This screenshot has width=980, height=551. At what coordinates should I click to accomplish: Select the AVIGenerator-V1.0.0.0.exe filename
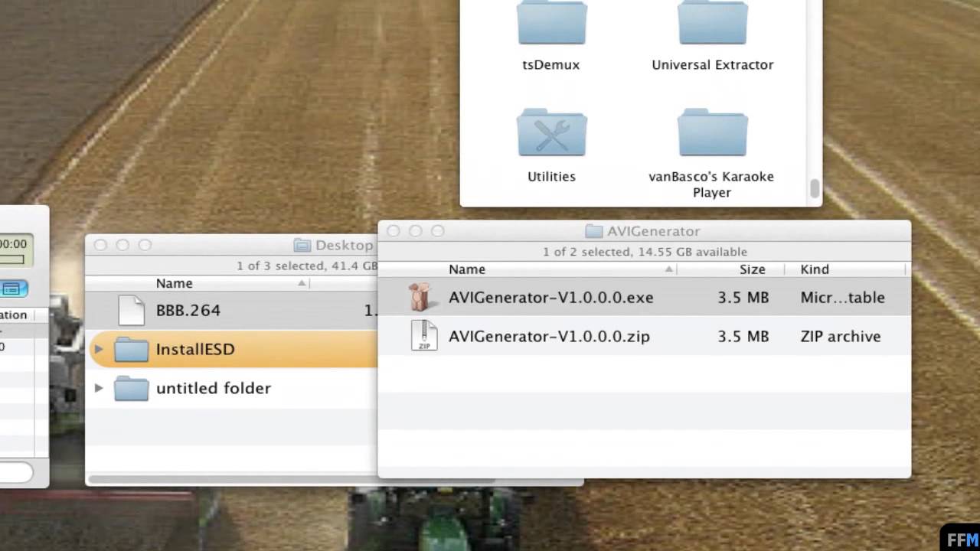(551, 298)
